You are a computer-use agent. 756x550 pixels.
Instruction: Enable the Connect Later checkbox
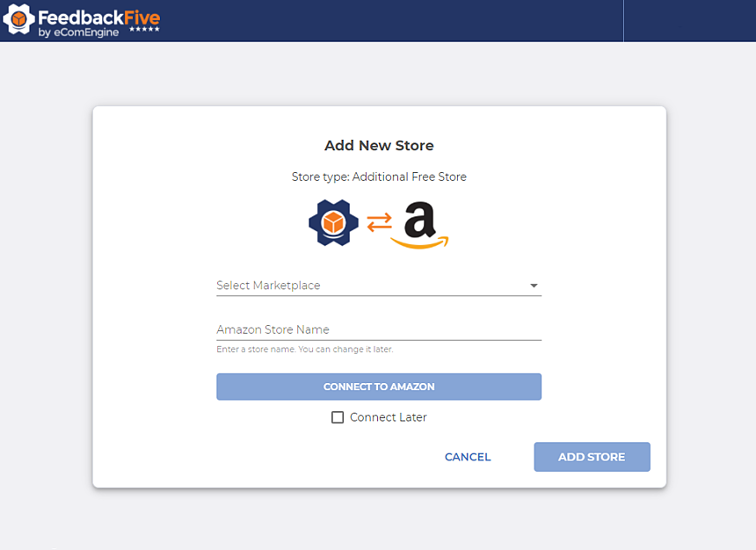tap(338, 417)
